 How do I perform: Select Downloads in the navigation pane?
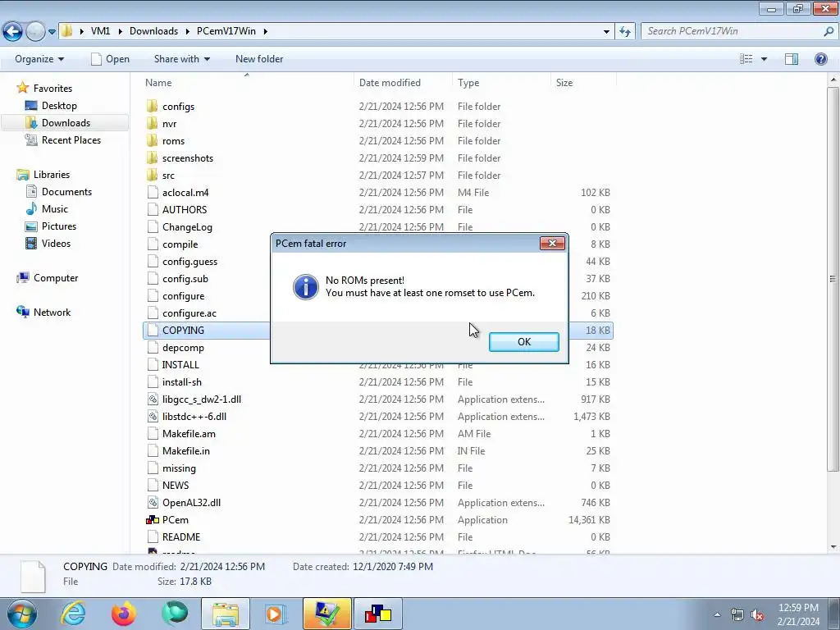pos(66,123)
